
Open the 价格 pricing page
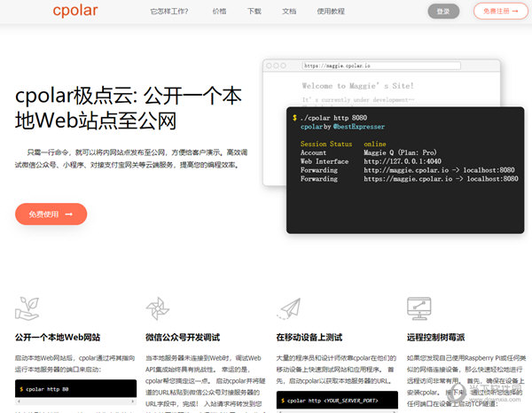pyautogui.click(x=219, y=12)
